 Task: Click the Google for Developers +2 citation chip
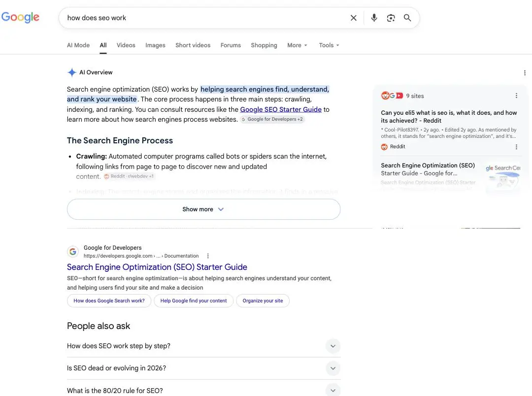click(x=272, y=119)
